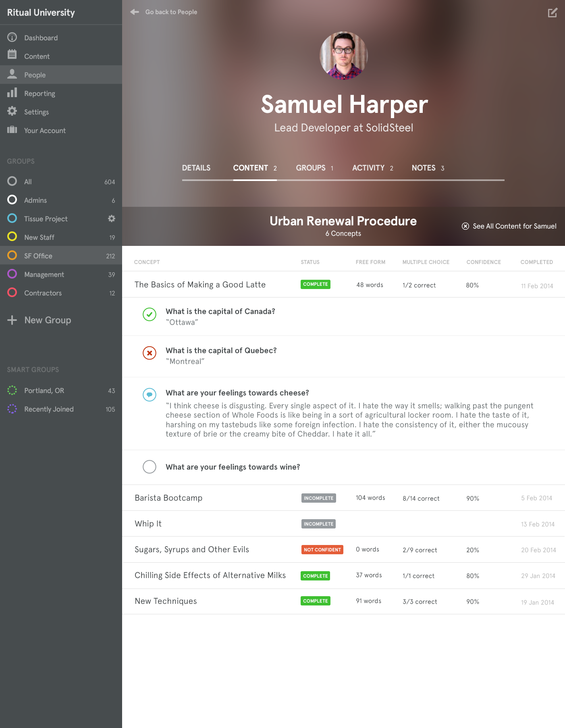Screen dimensions: 565x728
Task: Open Settings via the gear icon in sidebar
Action: (x=12, y=111)
